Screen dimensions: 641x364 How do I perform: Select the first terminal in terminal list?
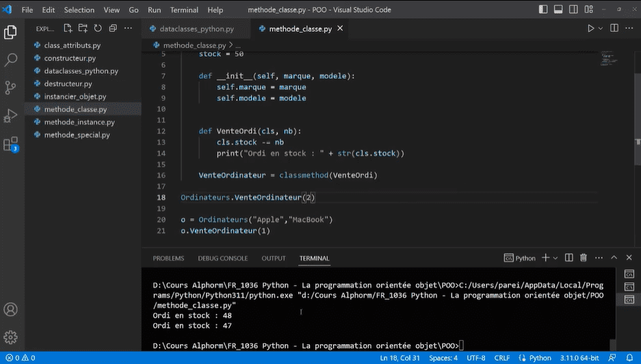[x=629, y=274]
